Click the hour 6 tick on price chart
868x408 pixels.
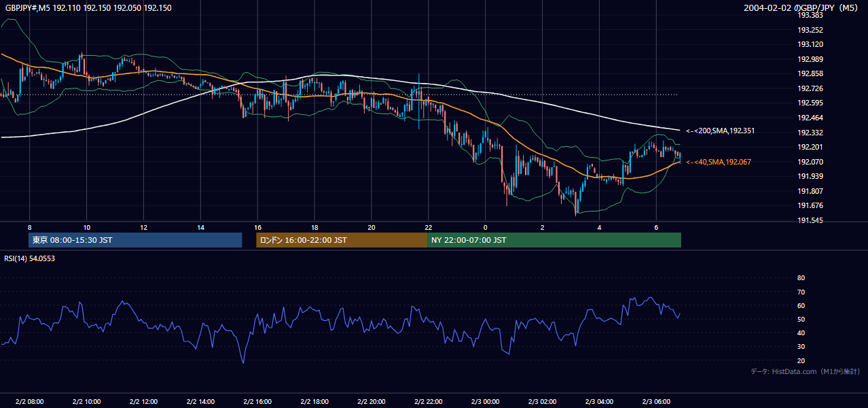click(657, 227)
